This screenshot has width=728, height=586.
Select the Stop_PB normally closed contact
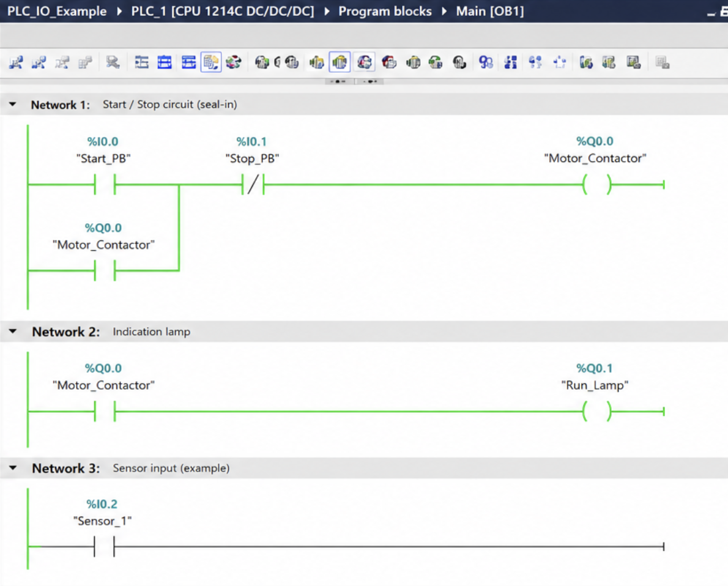[x=253, y=184]
